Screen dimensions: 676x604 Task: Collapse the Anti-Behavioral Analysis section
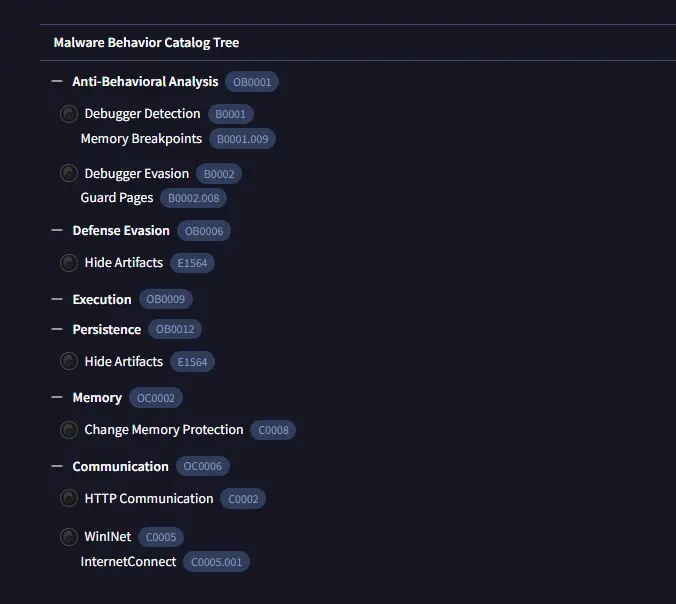(57, 81)
